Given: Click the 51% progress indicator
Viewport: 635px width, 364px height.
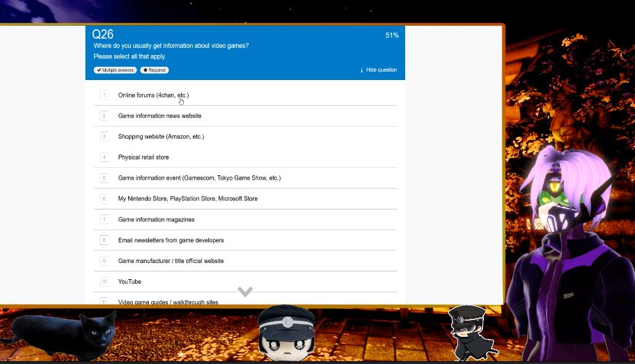Looking at the screenshot, I should point(392,35).
